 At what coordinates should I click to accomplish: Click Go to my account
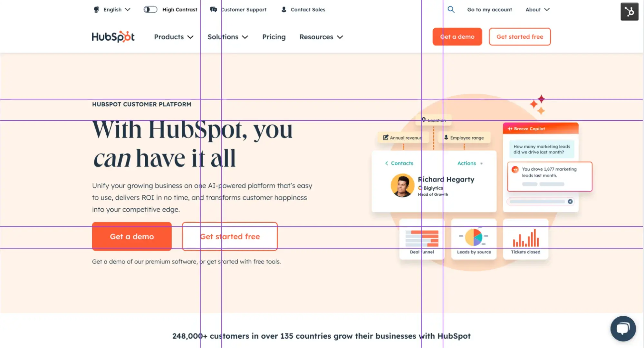tap(489, 9)
